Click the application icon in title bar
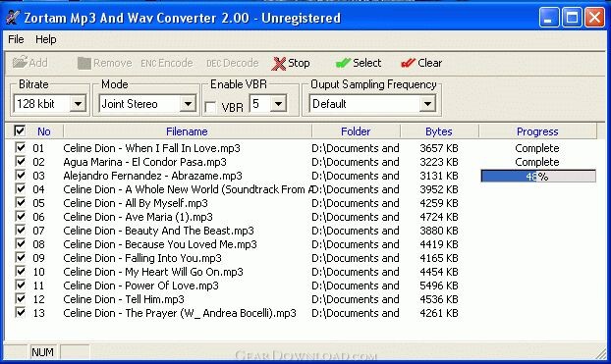The image size is (611, 364). (13, 18)
